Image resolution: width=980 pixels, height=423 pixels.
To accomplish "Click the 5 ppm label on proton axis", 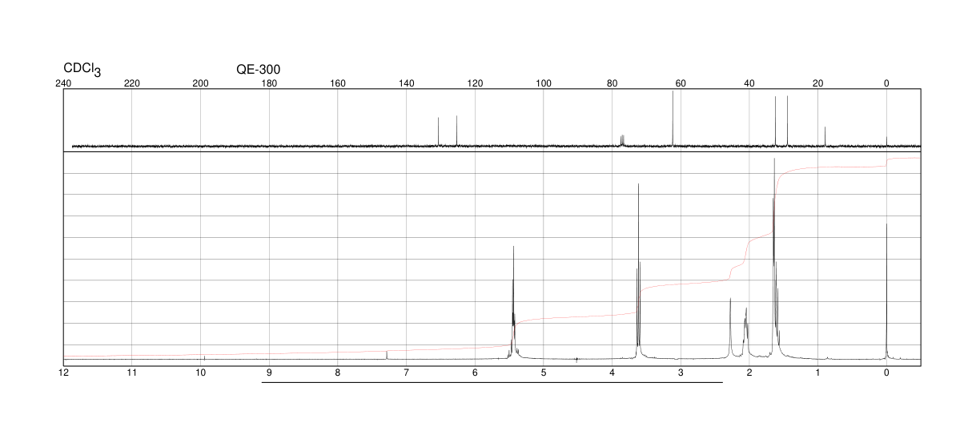I will (x=544, y=373).
